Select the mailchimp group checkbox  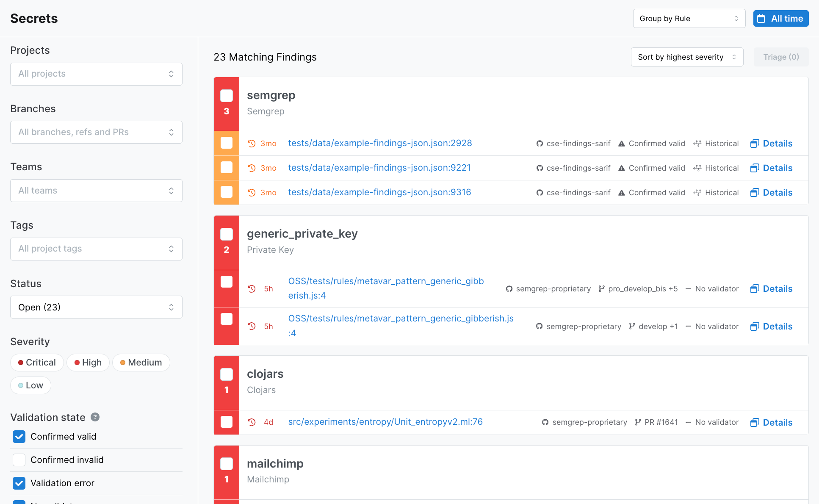[227, 464]
